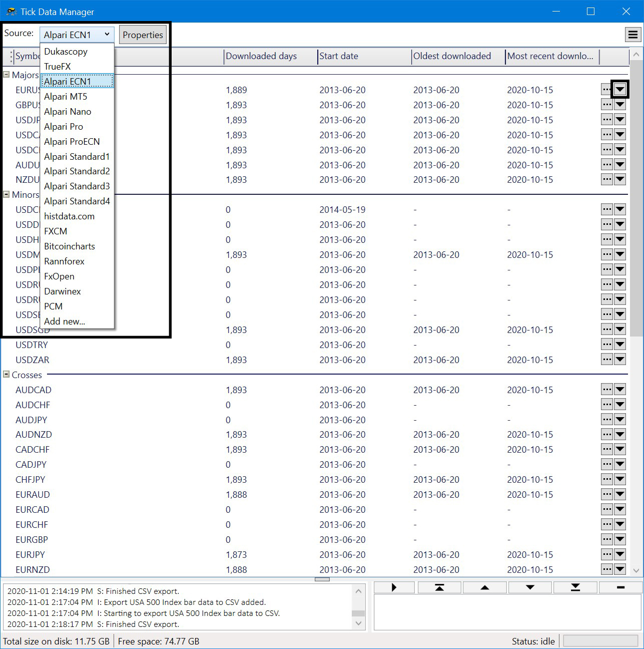
Task: Choose Alpari MT5 in the source list
Action: [78, 96]
